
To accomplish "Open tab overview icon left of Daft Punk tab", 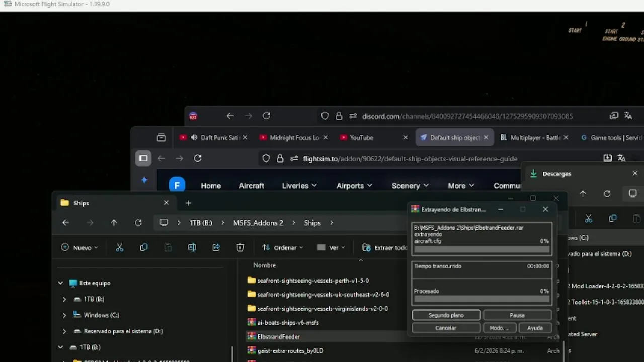I will pyautogui.click(x=161, y=137).
